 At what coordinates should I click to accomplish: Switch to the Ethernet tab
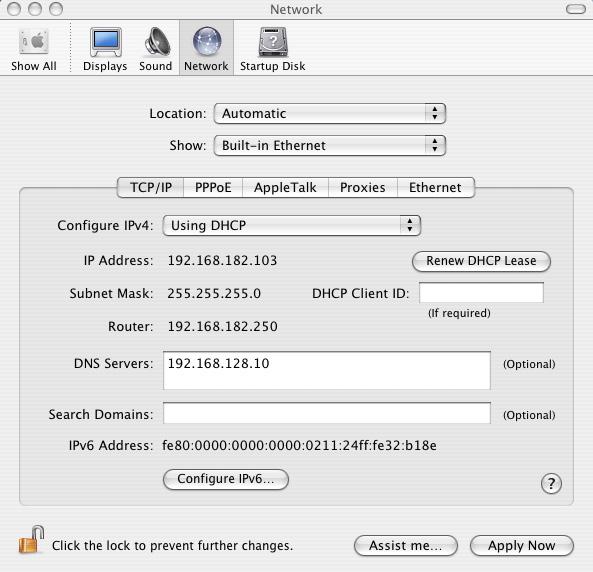tap(435, 188)
